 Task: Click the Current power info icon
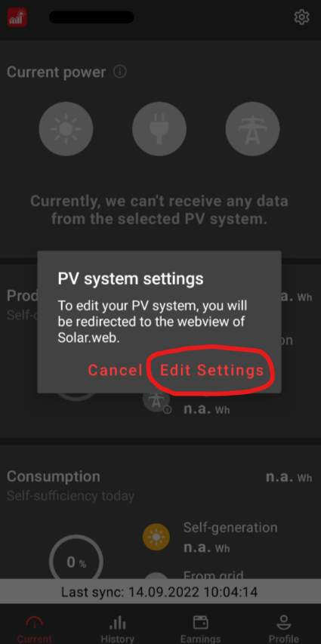[x=119, y=72]
